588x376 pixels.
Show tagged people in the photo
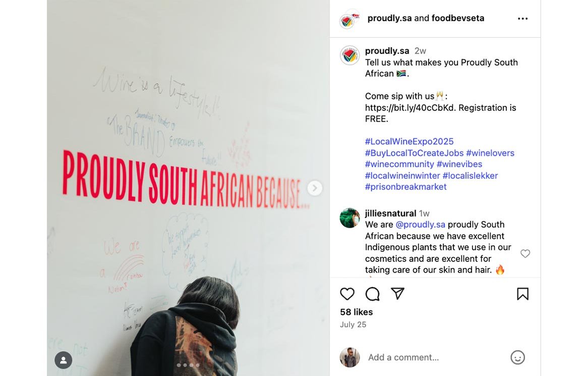click(x=64, y=360)
